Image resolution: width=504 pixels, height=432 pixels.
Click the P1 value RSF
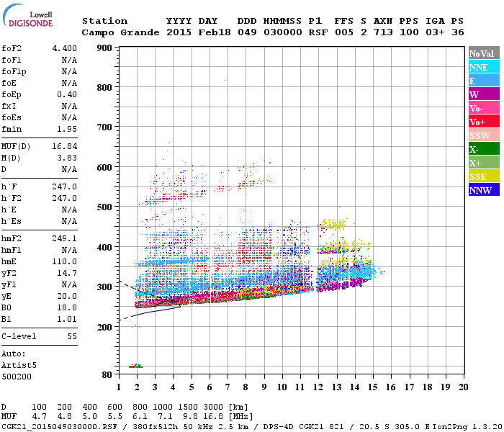tap(318, 32)
